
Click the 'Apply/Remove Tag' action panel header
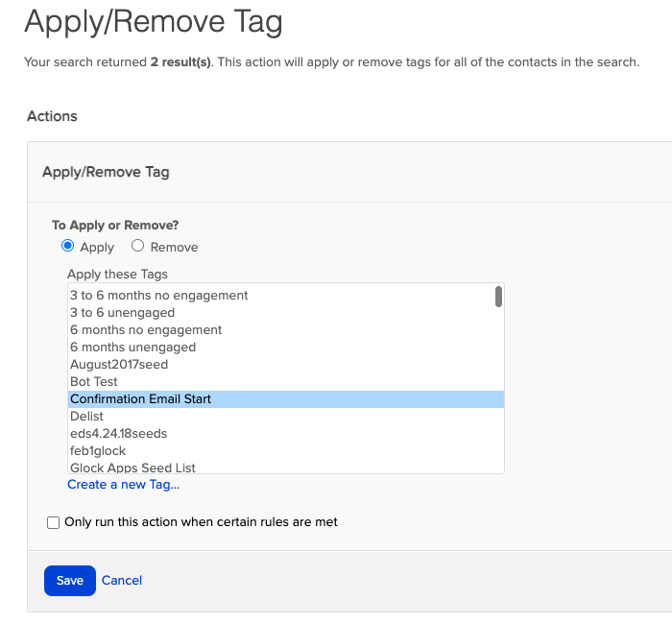(x=106, y=172)
